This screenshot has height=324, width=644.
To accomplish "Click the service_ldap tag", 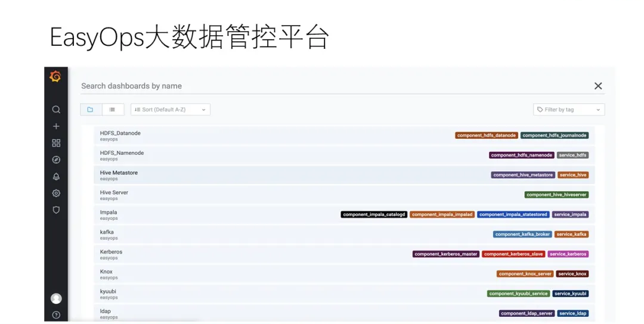I will click(x=572, y=313).
